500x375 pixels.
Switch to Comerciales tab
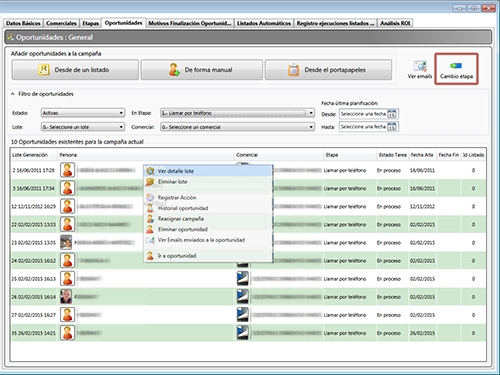click(x=61, y=23)
